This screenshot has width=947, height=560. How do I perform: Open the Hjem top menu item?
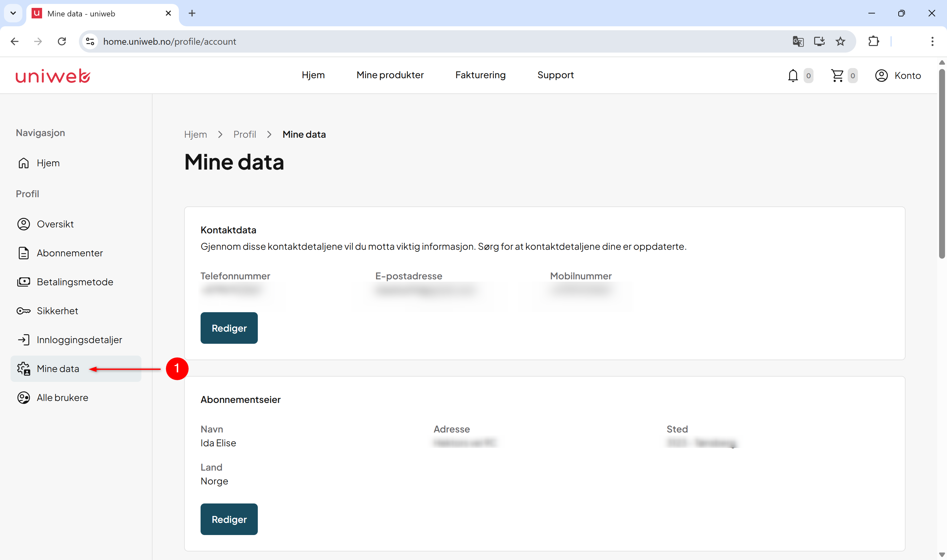313,75
